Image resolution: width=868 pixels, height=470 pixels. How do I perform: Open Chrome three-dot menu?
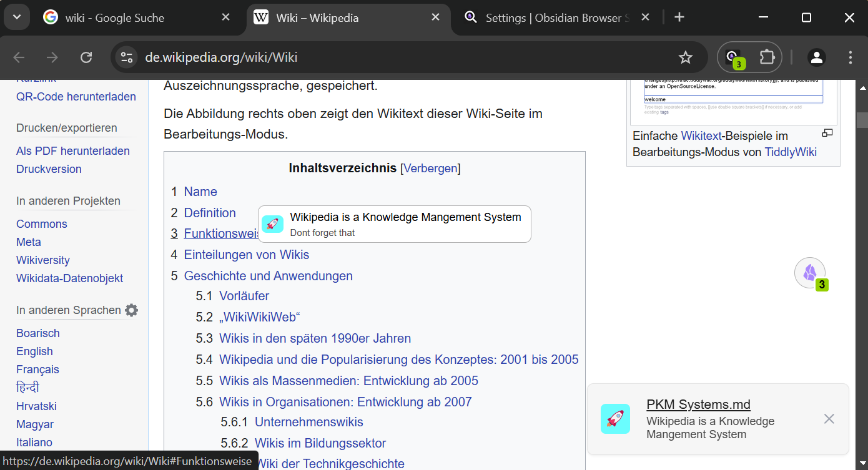coord(851,57)
